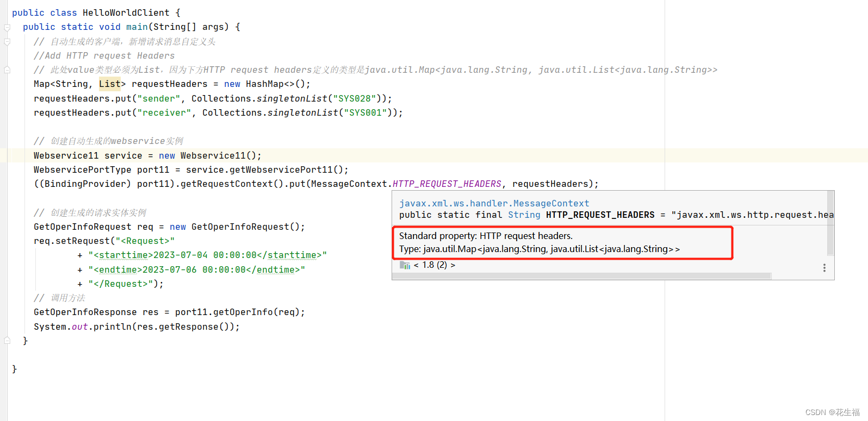Click 'new GetOperInfoRequest()' constructor
Viewport: 868px width, 421px height.
click(235, 227)
